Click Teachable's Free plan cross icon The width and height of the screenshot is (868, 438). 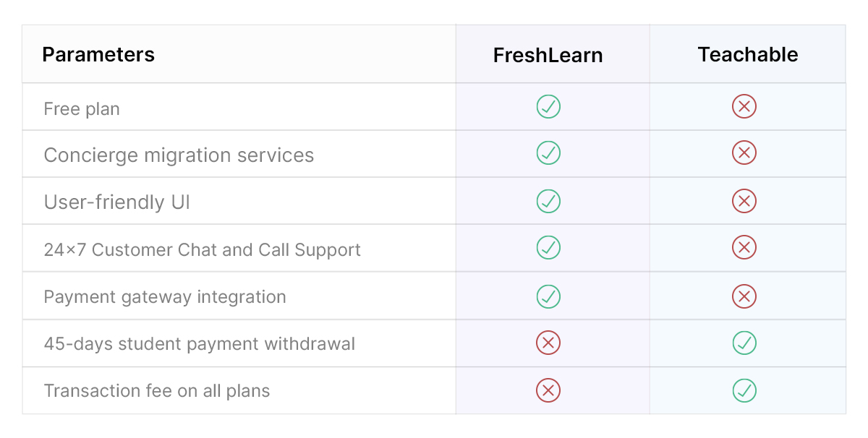tap(744, 107)
